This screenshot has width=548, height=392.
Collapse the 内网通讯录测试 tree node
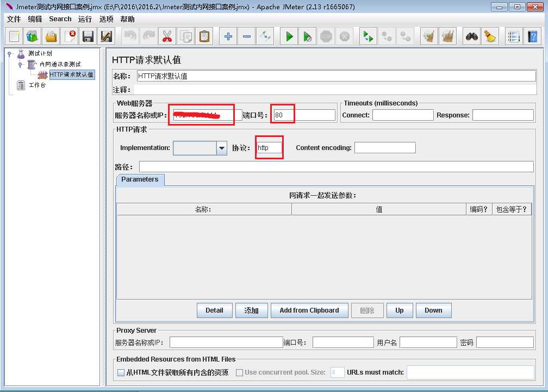(20, 64)
